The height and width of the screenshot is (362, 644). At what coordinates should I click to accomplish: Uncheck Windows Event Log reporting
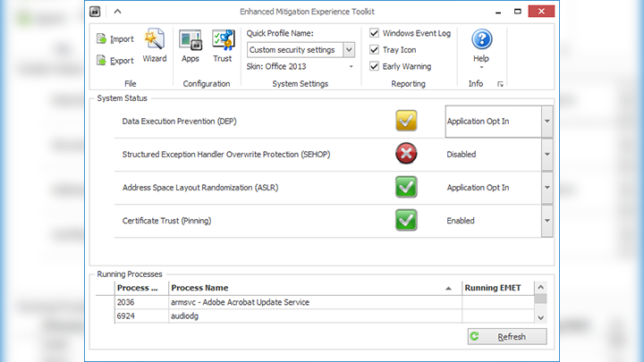point(375,33)
